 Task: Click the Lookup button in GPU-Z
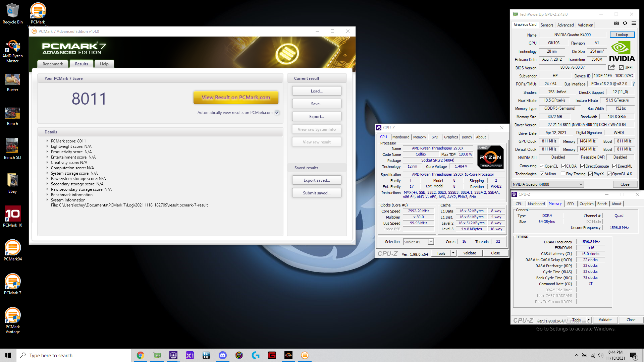622,35
